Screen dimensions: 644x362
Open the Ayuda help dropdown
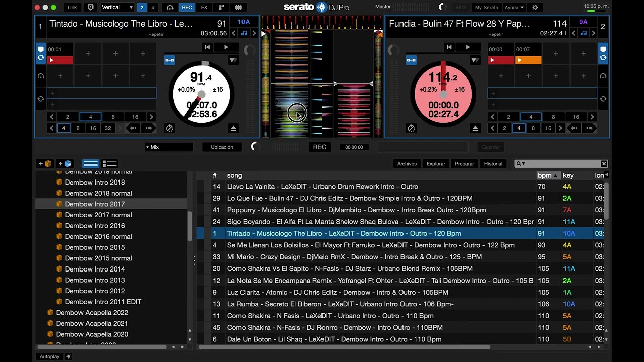(514, 7)
